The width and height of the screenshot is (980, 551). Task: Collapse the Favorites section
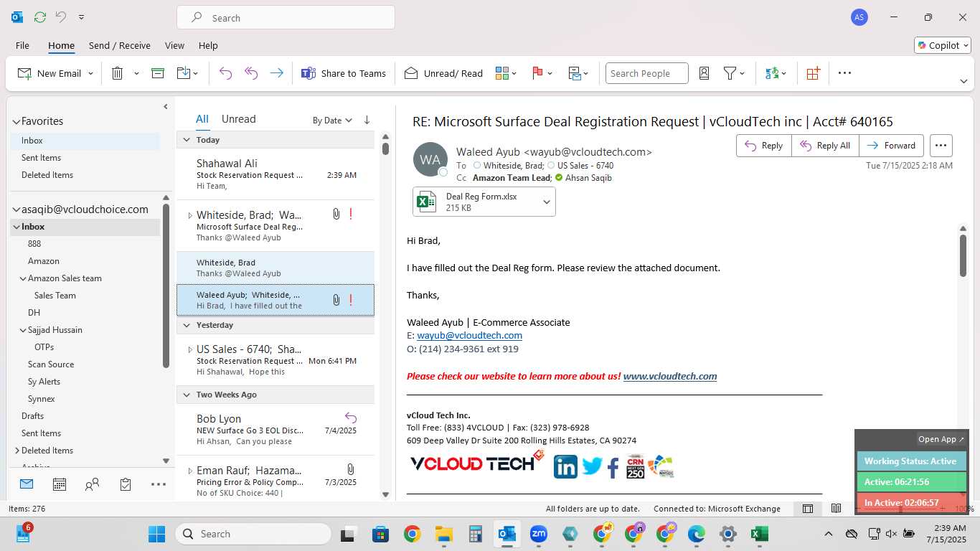(x=17, y=122)
